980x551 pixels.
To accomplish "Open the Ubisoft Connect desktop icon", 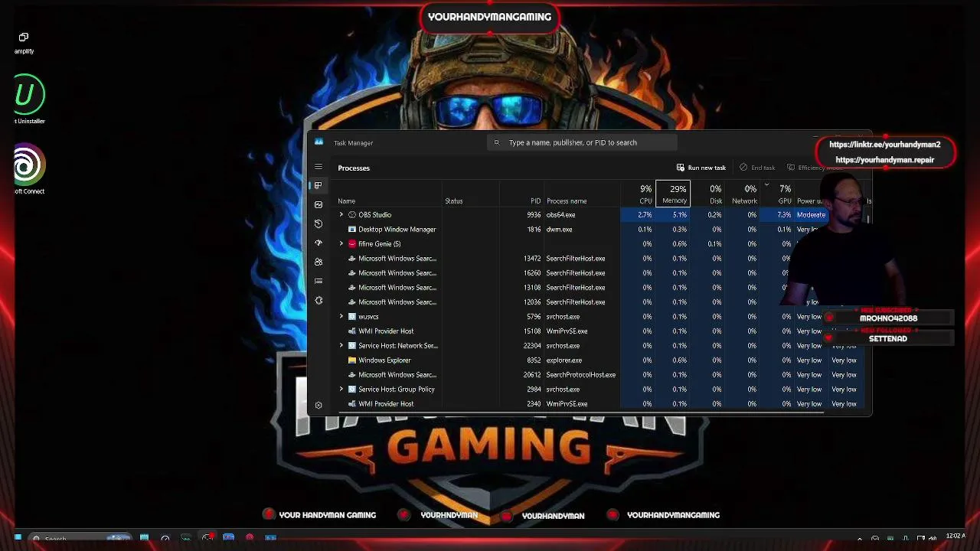I will coord(29,165).
